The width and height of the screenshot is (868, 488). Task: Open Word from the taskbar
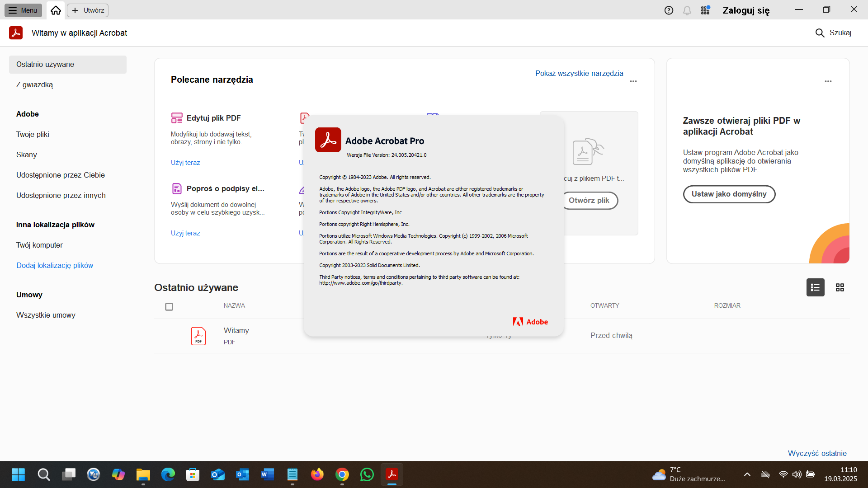268,474
